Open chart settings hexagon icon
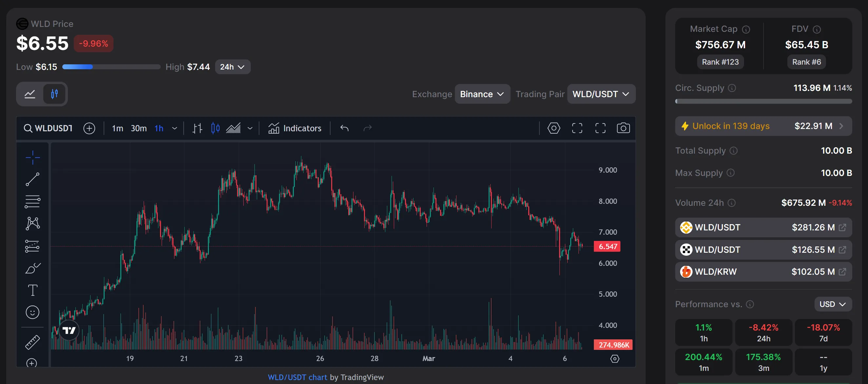 tap(554, 128)
